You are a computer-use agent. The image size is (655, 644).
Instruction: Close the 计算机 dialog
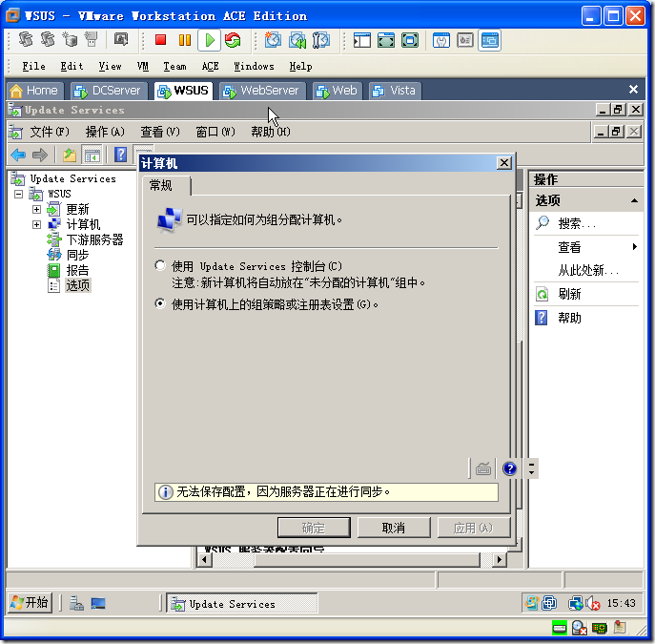(x=503, y=162)
